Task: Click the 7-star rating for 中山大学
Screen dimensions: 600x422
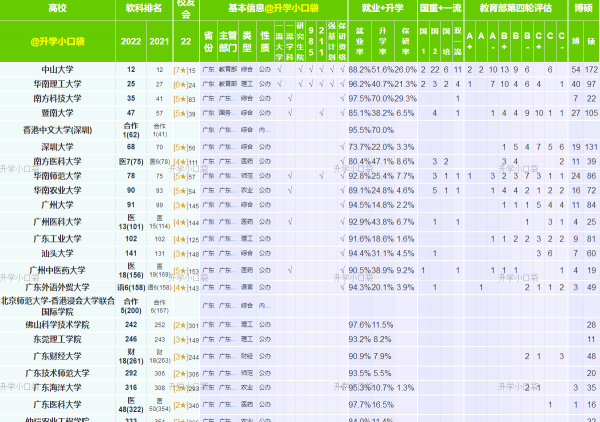Action: pos(184,69)
